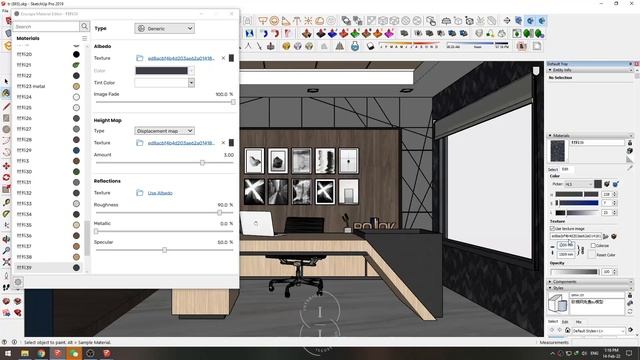Remove the Albedo texture with the X

tap(223, 58)
